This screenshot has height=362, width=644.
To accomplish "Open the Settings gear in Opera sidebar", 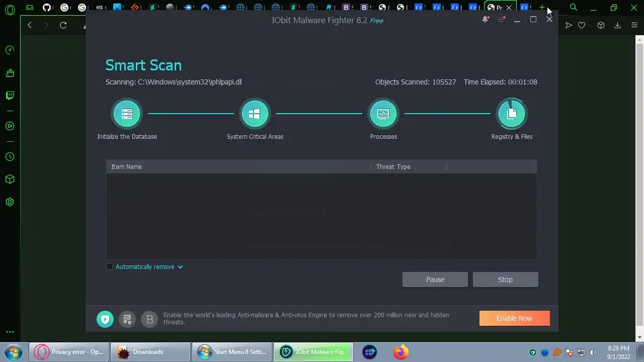I will [10, 202].
